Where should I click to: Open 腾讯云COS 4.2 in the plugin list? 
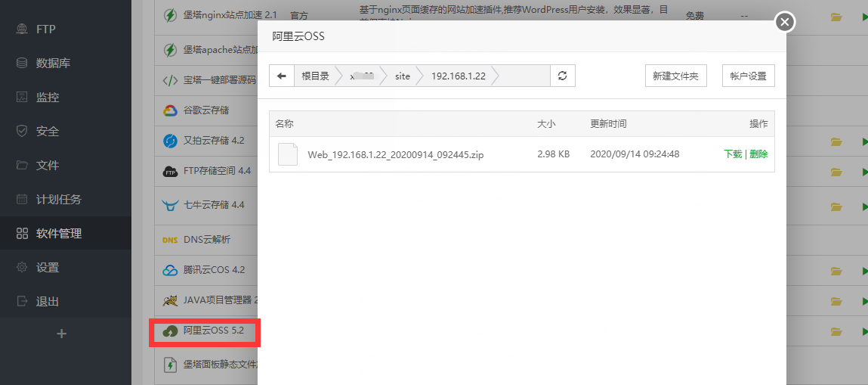coord(215,270)
